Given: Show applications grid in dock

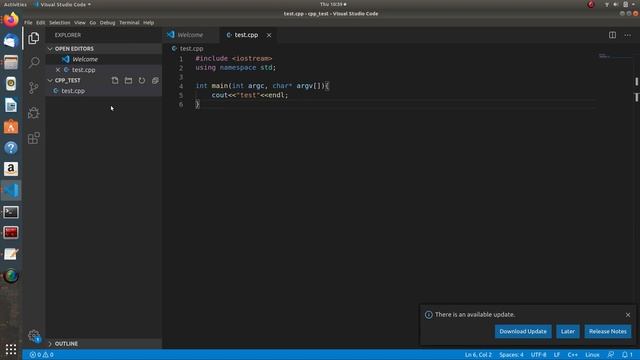Looking at the screenshot, I should 11,349.
